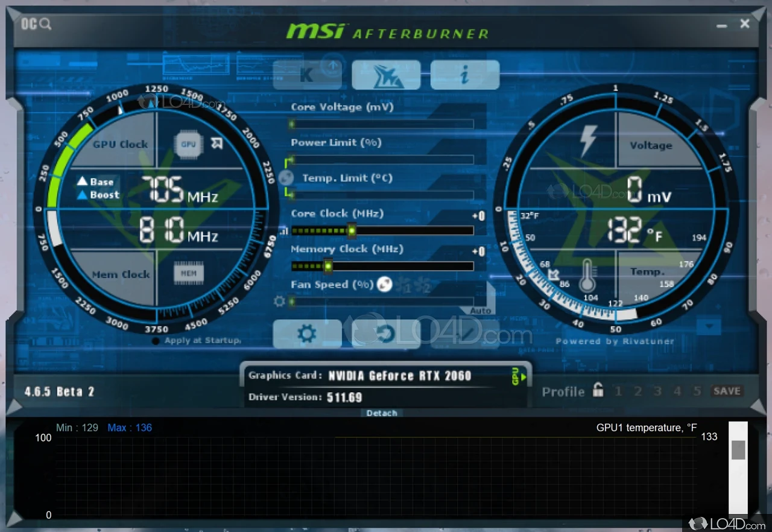Click the GPU chip icon
The width and height of the screenshot is (772, 532).
point(189,144)
